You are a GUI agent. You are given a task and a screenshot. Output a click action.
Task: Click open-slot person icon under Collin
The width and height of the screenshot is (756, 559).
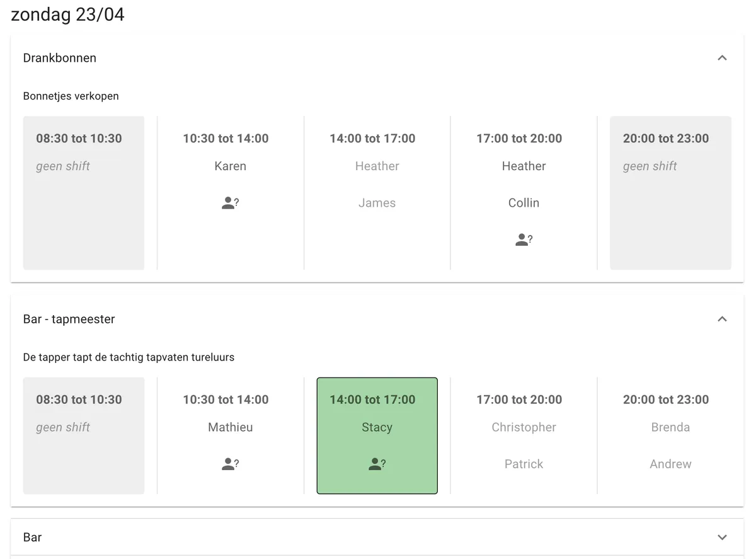[524, 239]
